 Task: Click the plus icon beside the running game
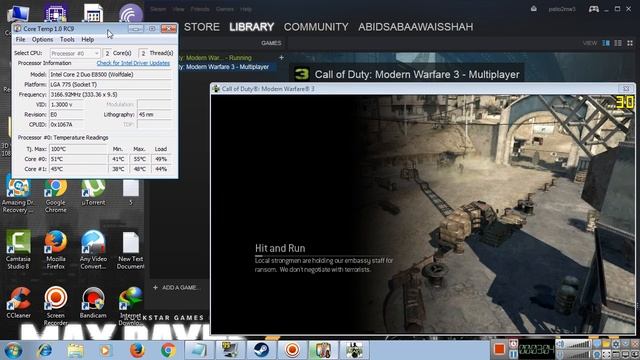tap(281, 58)
